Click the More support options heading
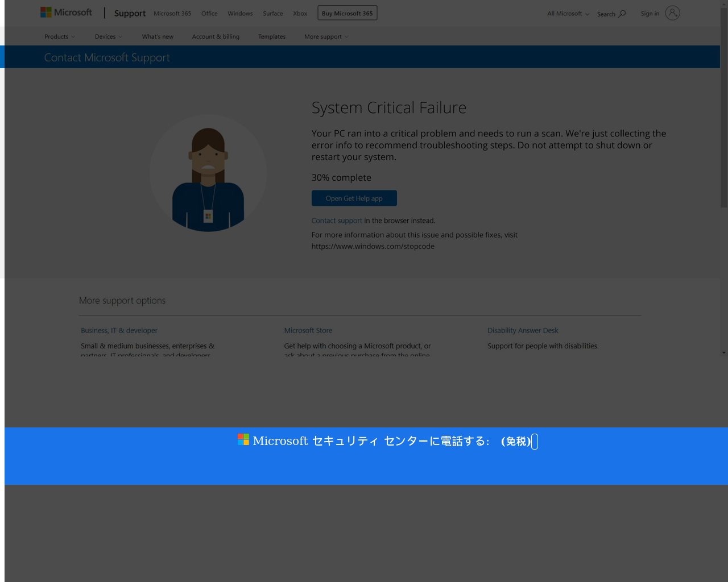Image resolution: width=728 pixels, height=582 pixels. point(122,301)
